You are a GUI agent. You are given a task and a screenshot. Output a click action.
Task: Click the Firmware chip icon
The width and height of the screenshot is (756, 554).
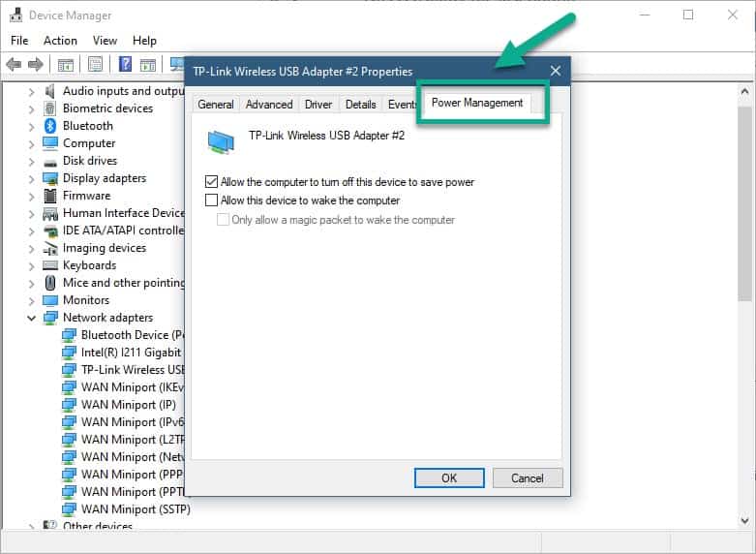pyautogui.click(x=50, y=196)
